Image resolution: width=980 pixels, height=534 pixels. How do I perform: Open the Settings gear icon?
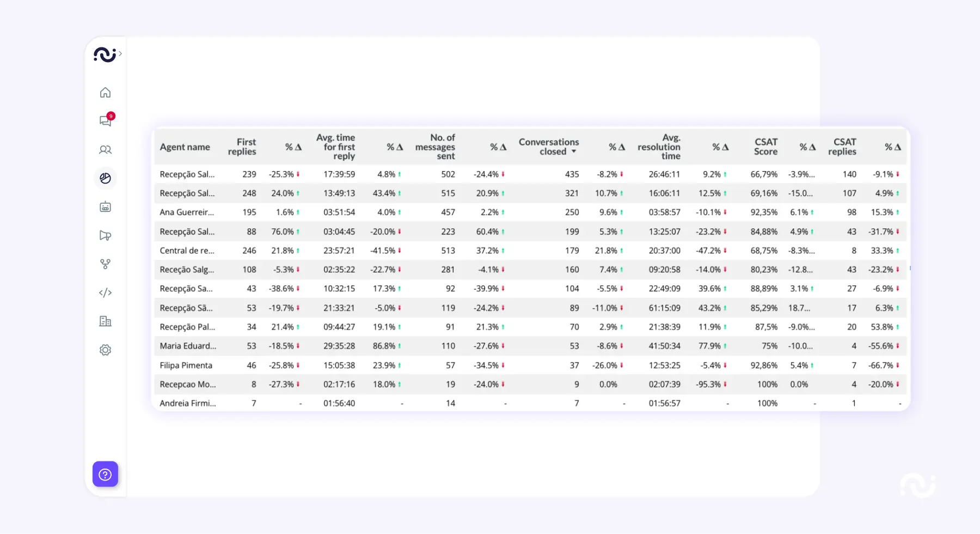105,350
